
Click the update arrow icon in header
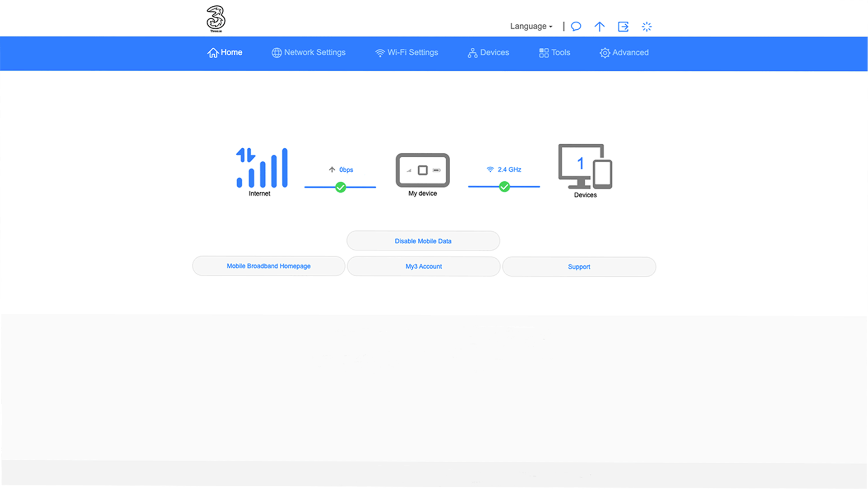(599, 27)
